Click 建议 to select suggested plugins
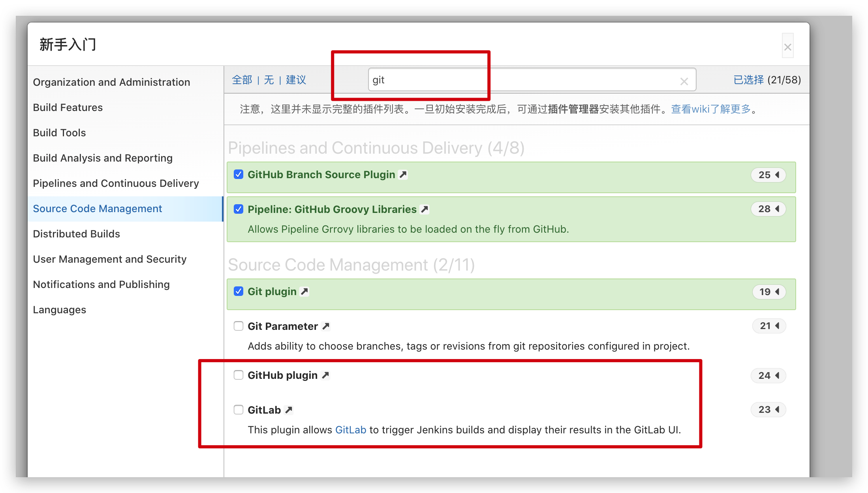The image size is (868, 493). click(296, 80)
